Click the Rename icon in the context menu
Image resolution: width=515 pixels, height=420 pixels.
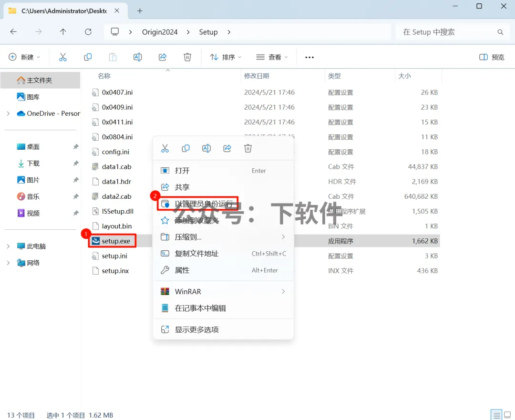pyautogui.click(x=206, y=148)
